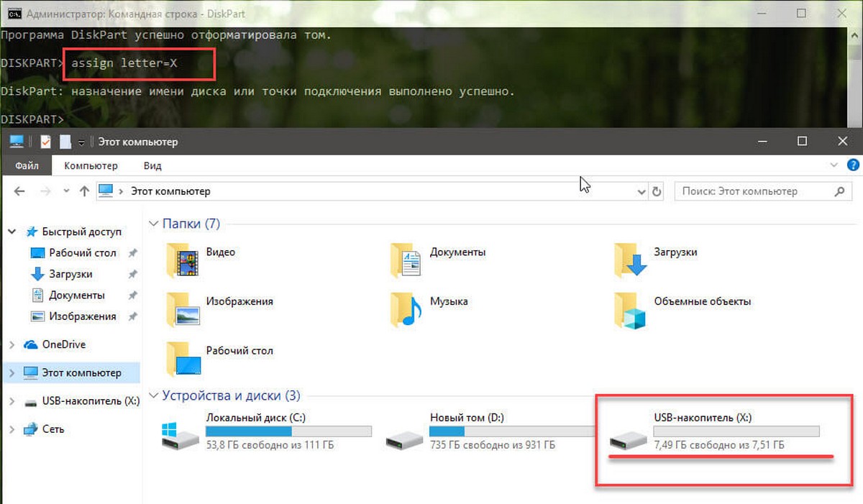Open the recent locations dropdown arrow
This screenshot has height=504, width=863.
(x=66, y=192)
